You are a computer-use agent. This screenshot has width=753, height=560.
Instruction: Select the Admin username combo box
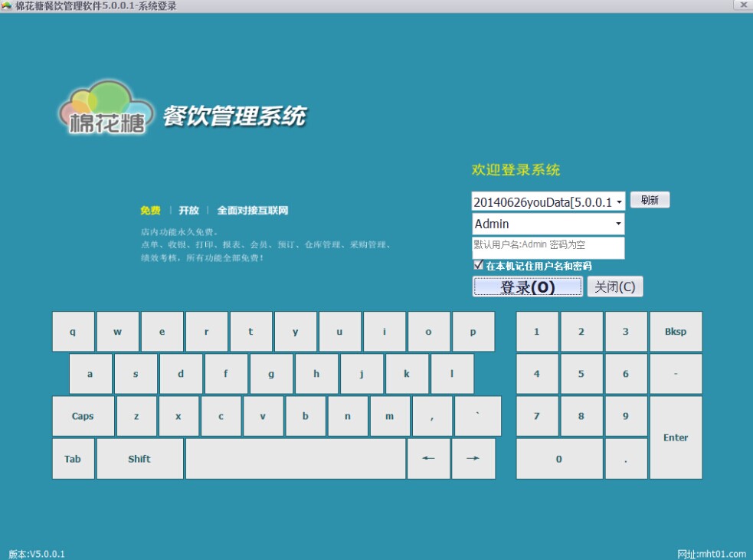tap(548, 224)
